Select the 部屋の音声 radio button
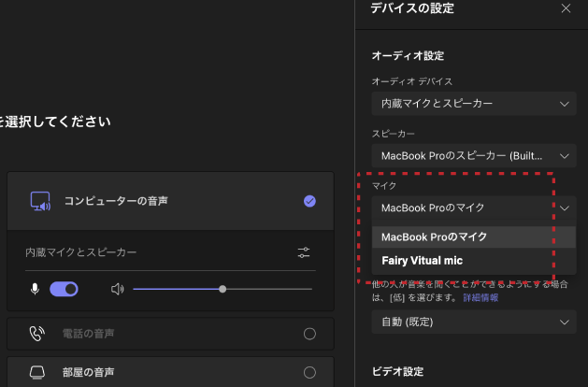This screenshot has width=588, height=387. [x=309, y=372]
